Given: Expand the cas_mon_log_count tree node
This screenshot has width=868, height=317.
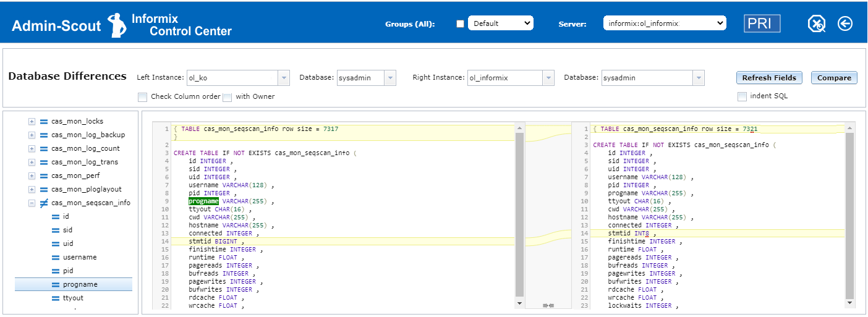Looking at the screenshot, I should coord(32,148).
